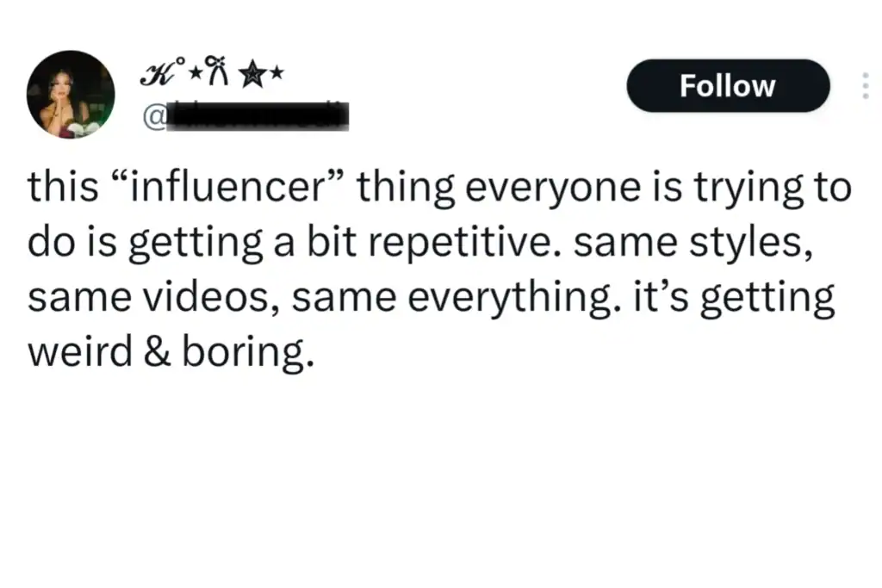Follow the account using the dark pill button
This screenshot has height=588, width=882.
click(728, 85)
